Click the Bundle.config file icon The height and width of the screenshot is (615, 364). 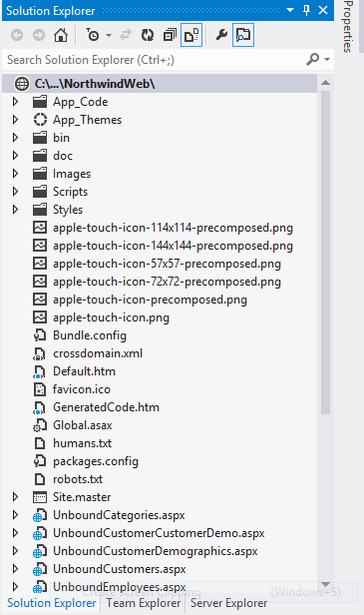pyautogui.click(x=40, y=335)
